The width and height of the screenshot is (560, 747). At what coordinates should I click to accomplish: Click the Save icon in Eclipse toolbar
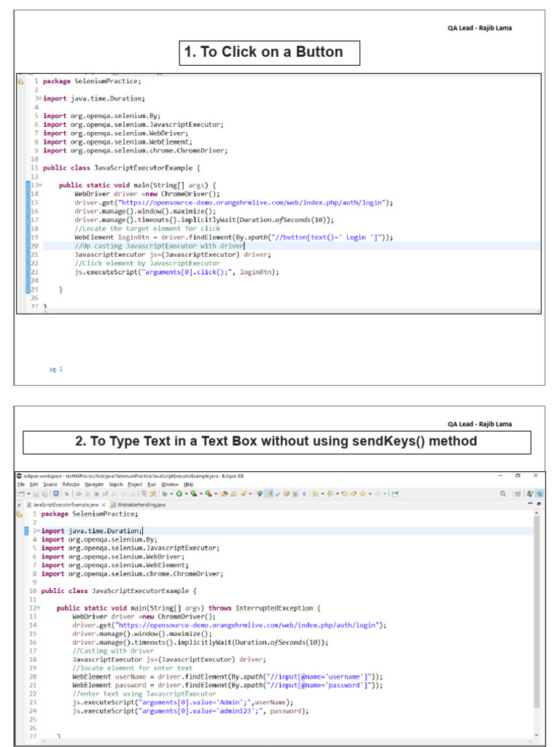[x=36, y=494]
